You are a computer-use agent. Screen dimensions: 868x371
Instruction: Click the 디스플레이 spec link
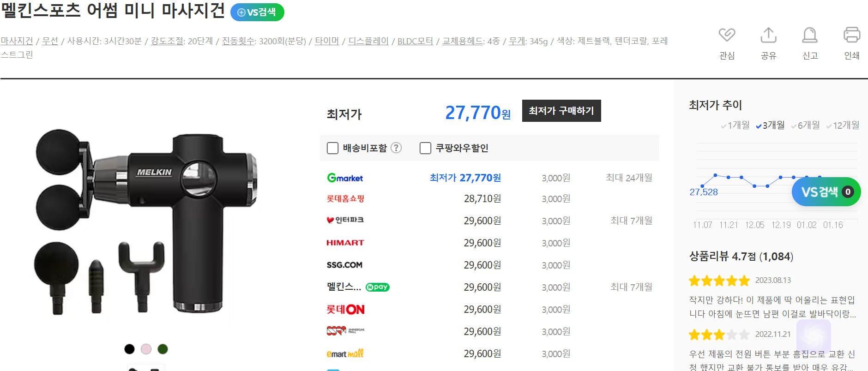click(x=368, y=41)
